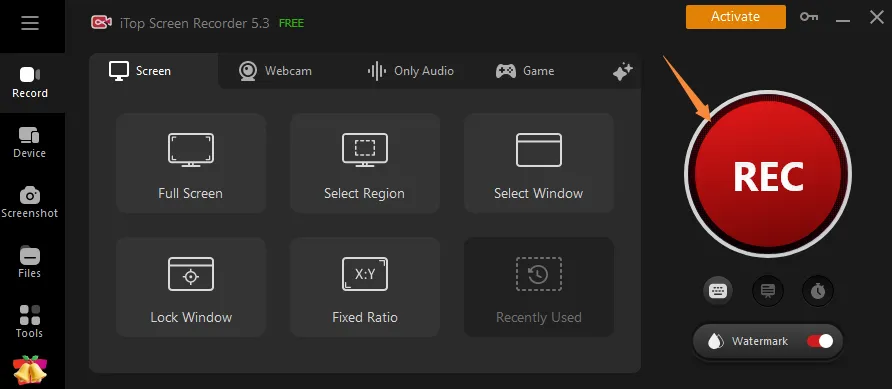Open the scheduled timer stopwatch icon
The image size is (892, 389).
point(818,291)
